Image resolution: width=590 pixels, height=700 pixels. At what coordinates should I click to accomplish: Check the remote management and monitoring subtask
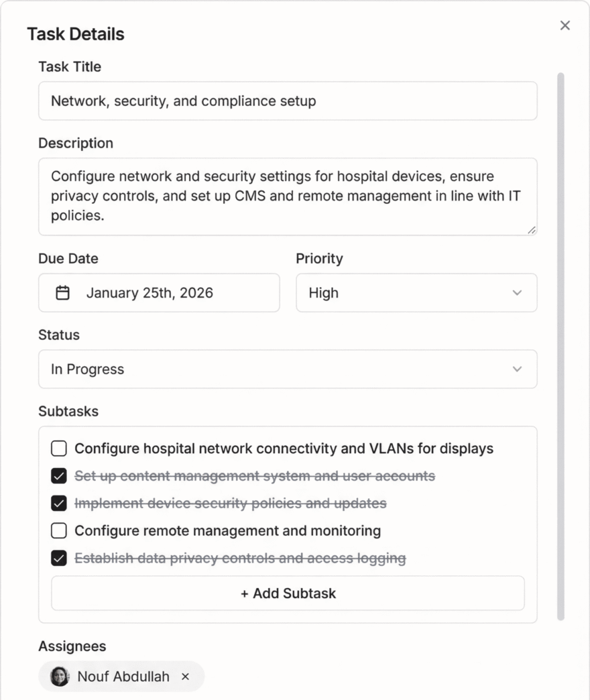(58, 530)
